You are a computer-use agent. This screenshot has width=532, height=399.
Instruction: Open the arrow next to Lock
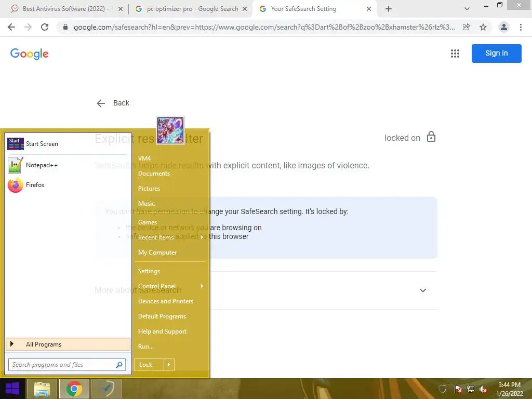click(x=169, y=365)
